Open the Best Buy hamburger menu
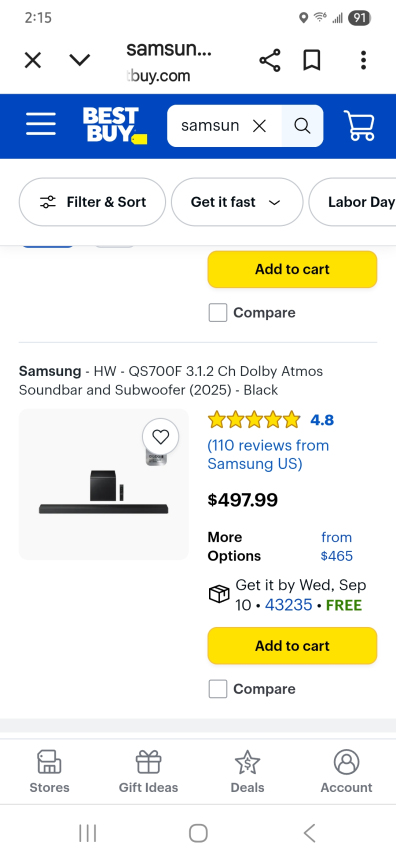 pyautogui.click(x=41, y=125)
